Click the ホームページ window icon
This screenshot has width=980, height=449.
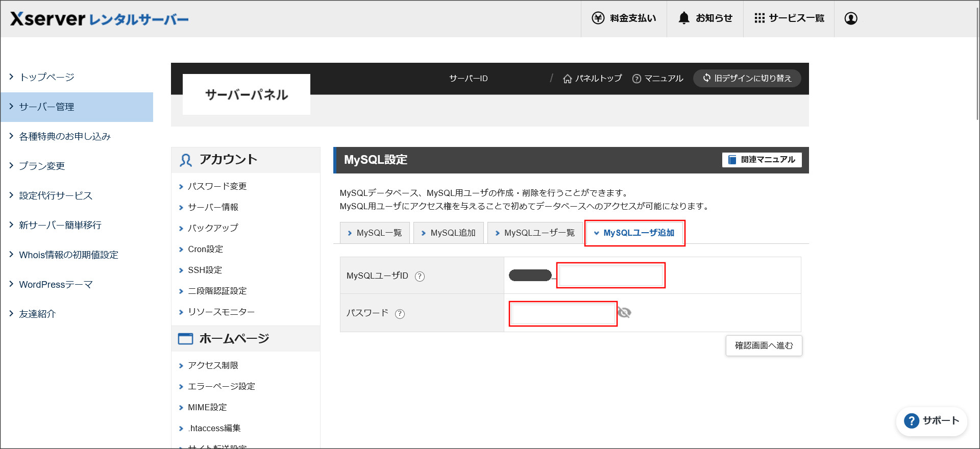coord(185,339)
